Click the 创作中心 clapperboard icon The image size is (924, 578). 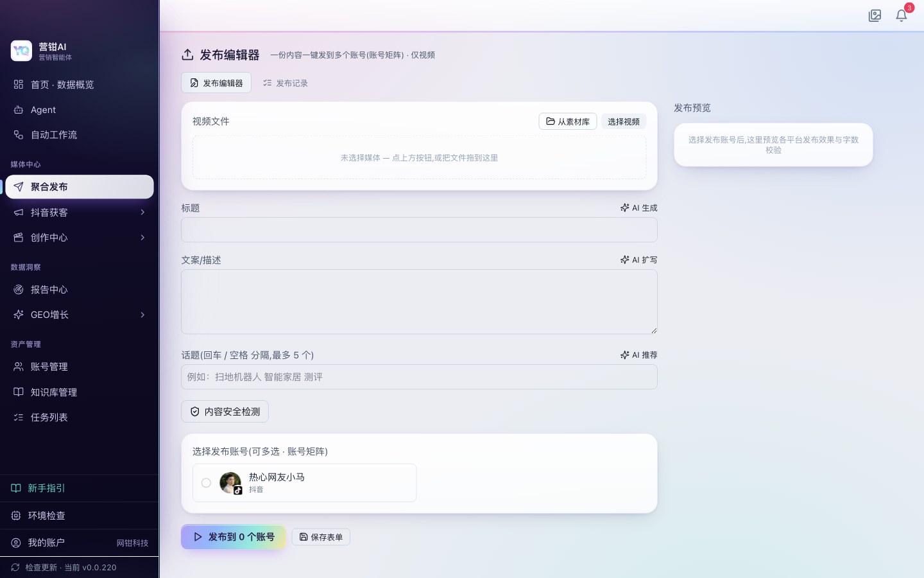19,238
